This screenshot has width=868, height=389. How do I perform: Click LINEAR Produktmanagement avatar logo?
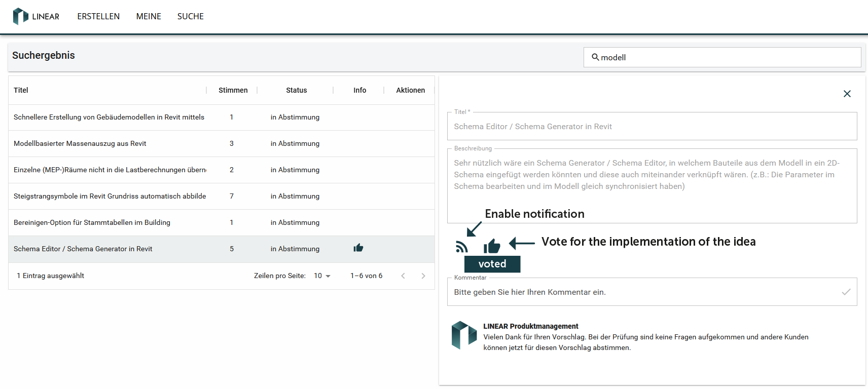click(x=464, y=335)
